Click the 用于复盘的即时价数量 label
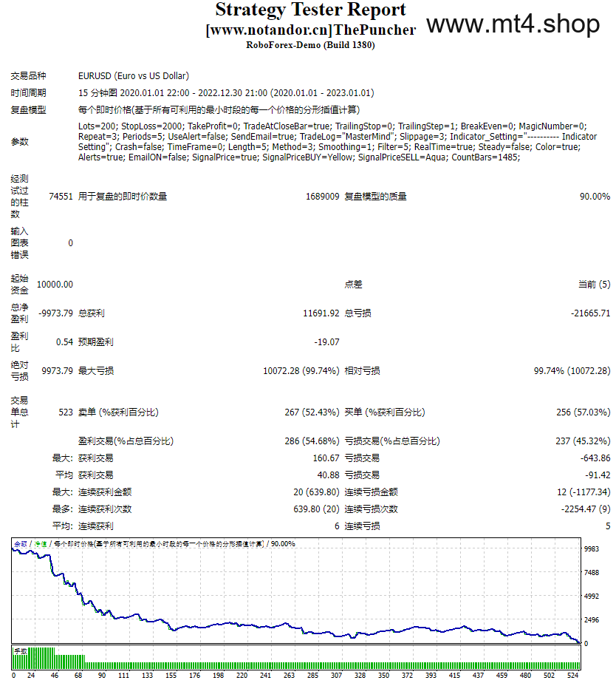The image size is (616, 683). 123,197
